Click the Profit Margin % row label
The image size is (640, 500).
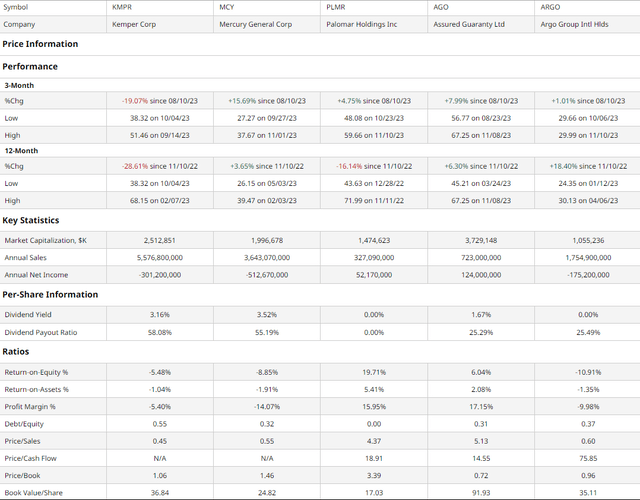point(30,407)
